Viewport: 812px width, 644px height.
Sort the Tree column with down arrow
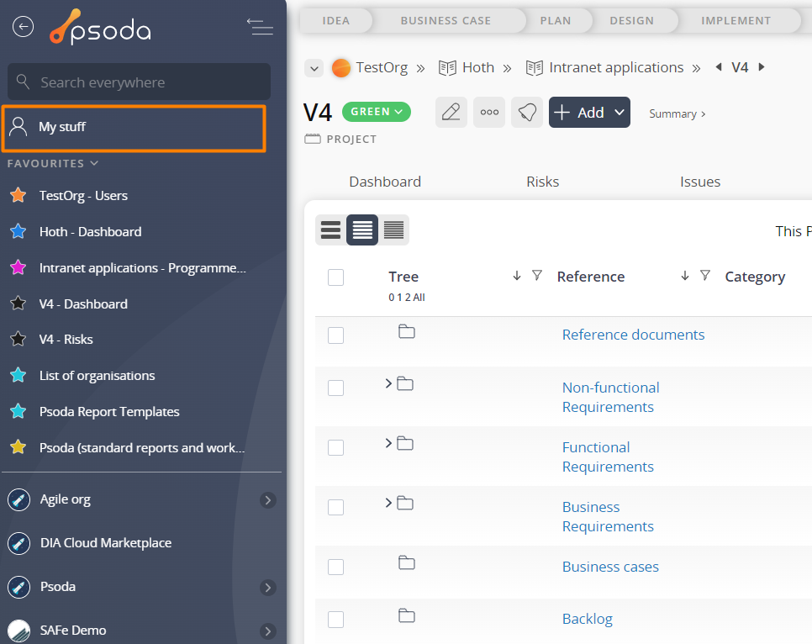pyautogui.click(x=516, y=276)
